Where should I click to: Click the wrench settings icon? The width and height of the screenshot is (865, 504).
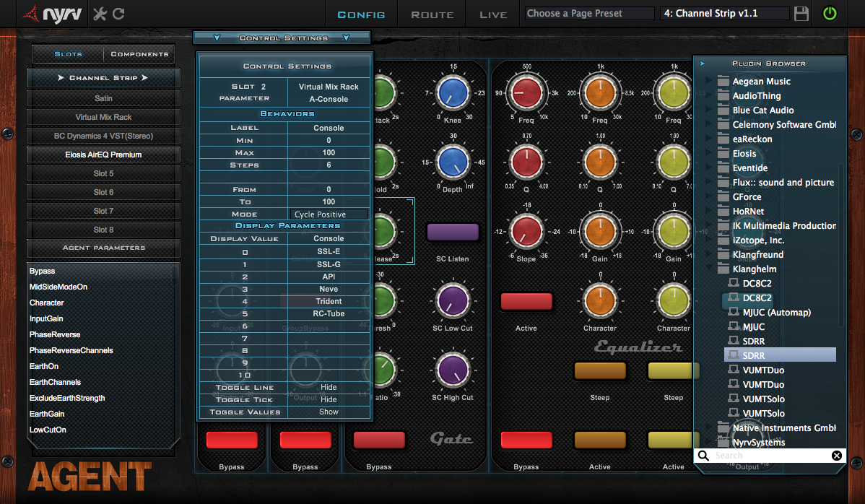(x=100, y=14)
